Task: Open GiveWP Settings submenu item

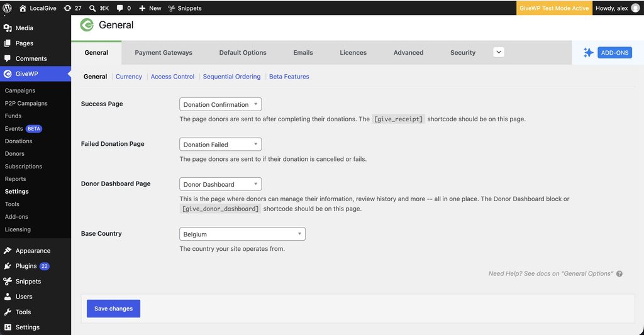Action: pyautogui.click(x=17, y=191)
